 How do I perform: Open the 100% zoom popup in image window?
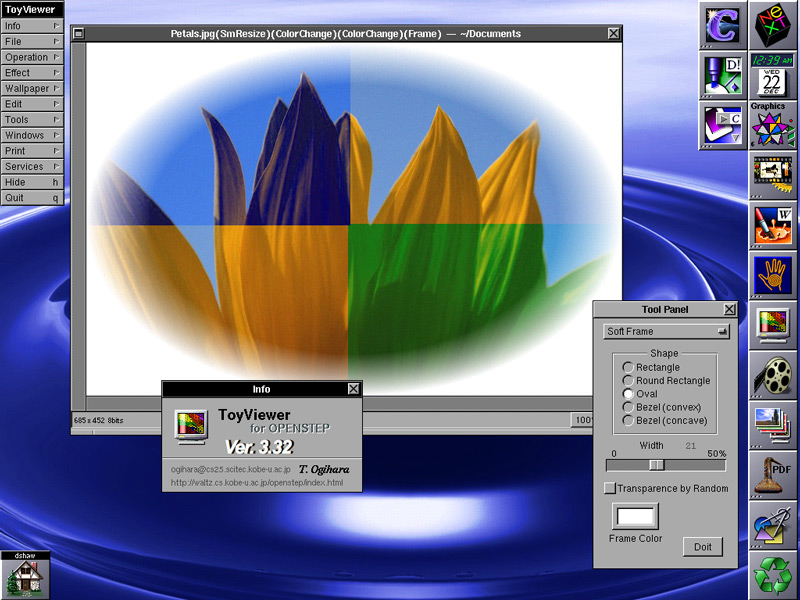point(582,420)
